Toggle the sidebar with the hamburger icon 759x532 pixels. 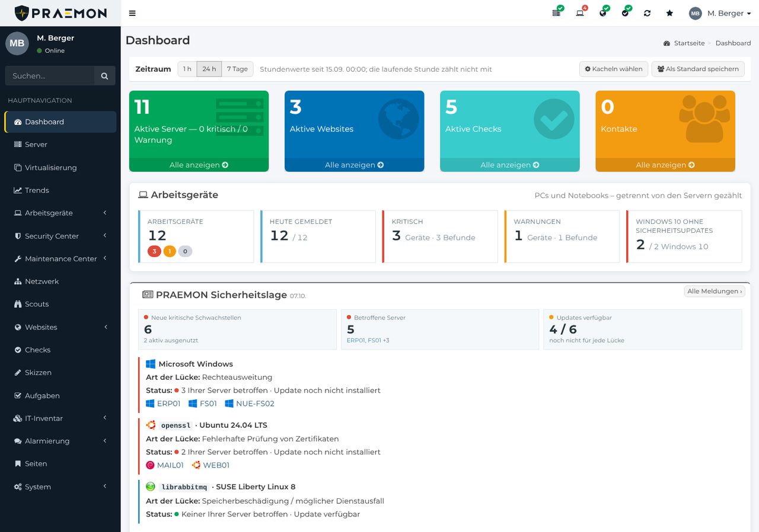[132, 13]
